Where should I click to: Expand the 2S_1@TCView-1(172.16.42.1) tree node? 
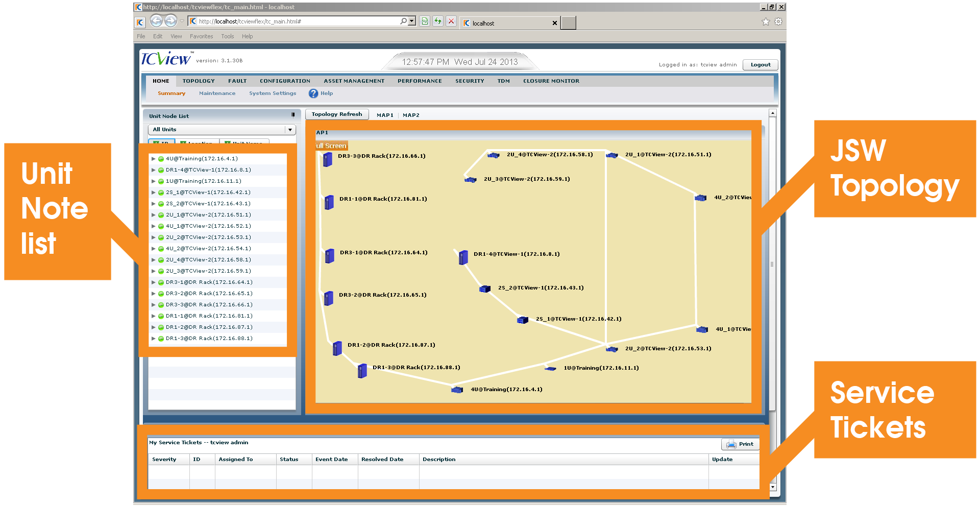tap(153, 192)
